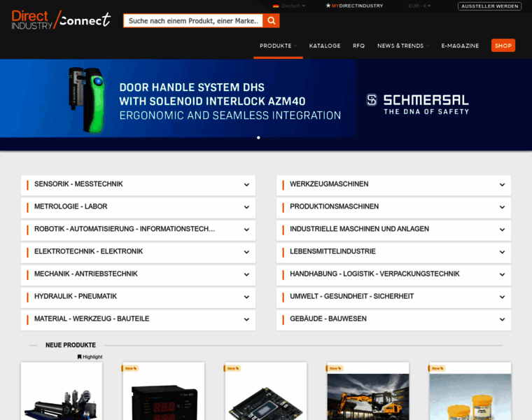Click the Aussteller werden button
Viewport: 532px width, 420px height.
(489, 6)
